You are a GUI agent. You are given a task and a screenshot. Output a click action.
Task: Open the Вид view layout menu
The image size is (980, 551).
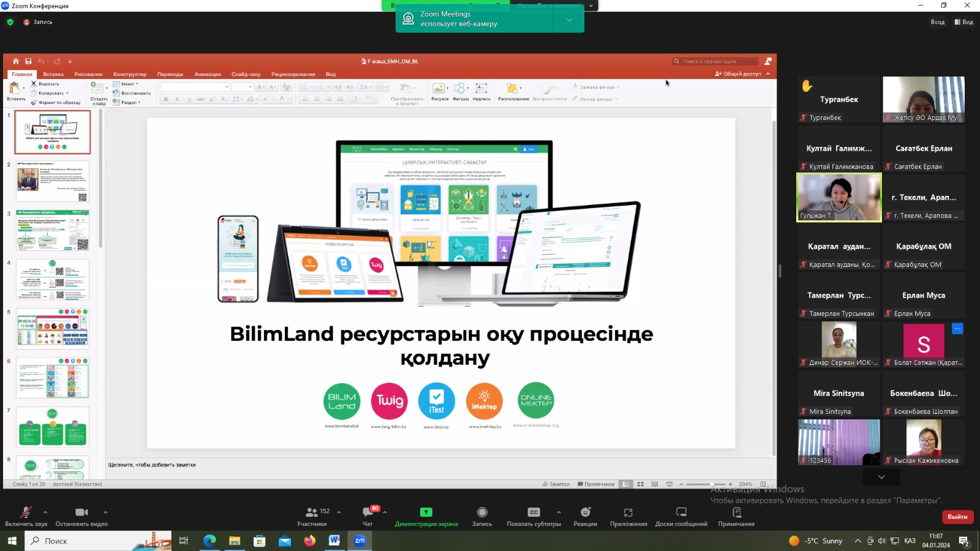click(x=963, y=22)
